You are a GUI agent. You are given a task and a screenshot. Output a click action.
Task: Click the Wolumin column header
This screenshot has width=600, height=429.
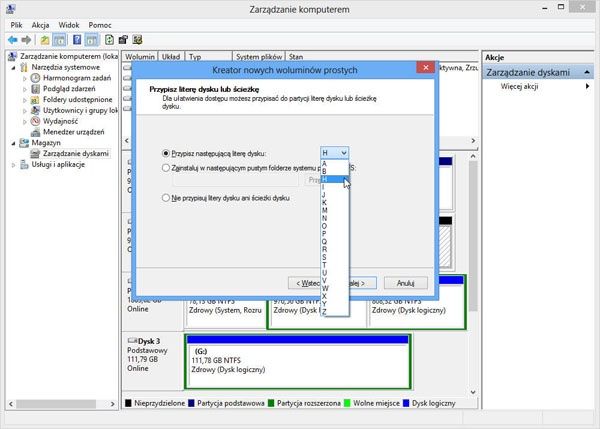140,57
